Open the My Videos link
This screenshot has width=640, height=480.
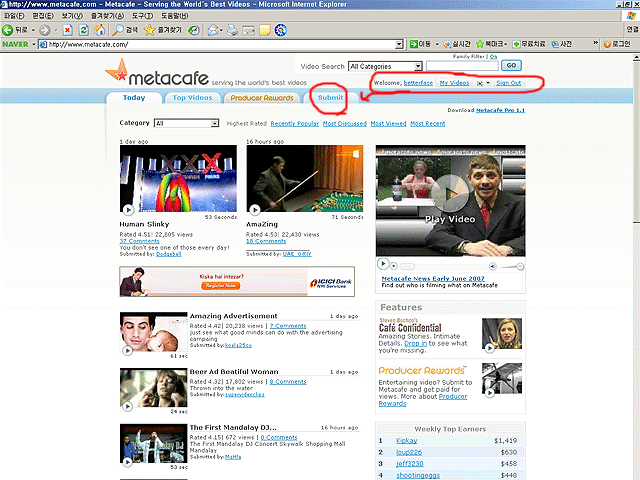click(x=454, y=83)
